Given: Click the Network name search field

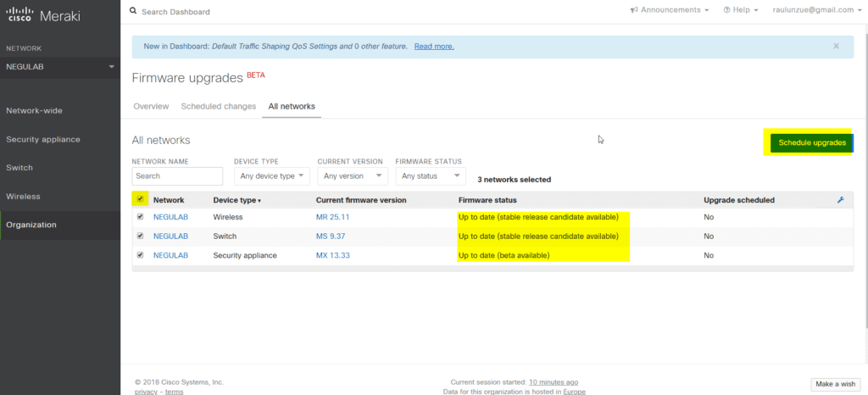Looking at the screenshot, I should click(x=177, y=176).
